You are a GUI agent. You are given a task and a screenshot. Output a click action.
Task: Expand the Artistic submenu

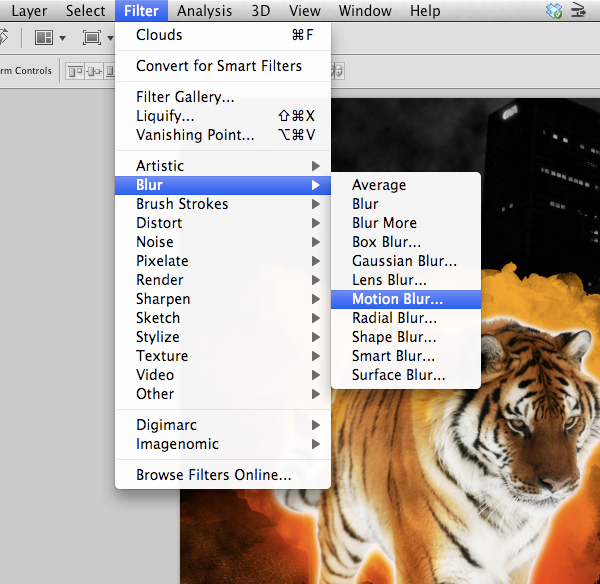223,166
